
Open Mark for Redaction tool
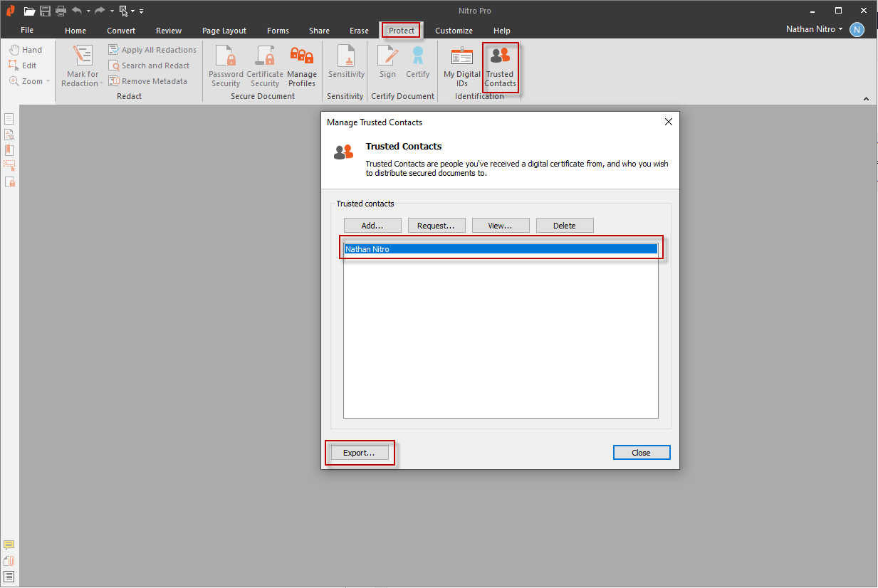point(80,64)
